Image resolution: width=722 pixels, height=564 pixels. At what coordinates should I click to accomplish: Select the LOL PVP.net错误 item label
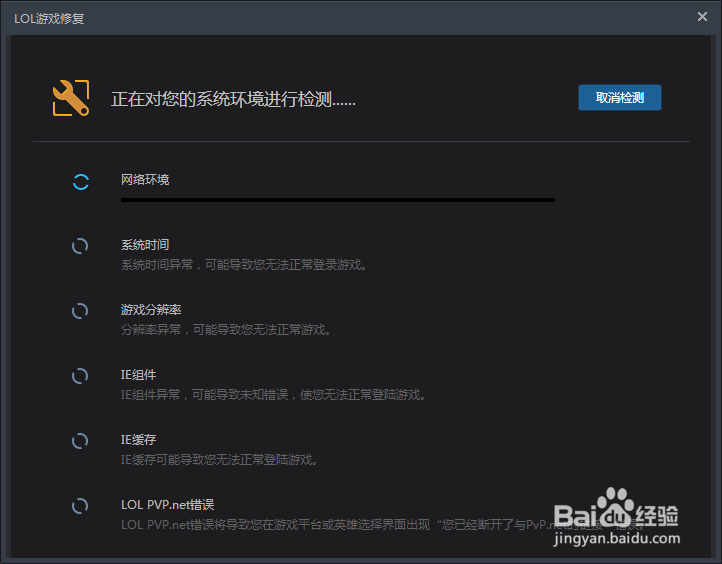pos(168,505)
